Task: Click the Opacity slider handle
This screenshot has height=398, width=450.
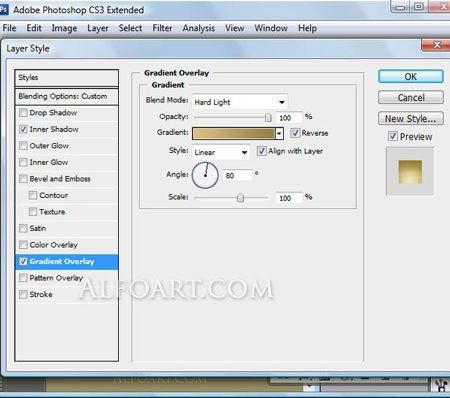Action: pos(268,117)
